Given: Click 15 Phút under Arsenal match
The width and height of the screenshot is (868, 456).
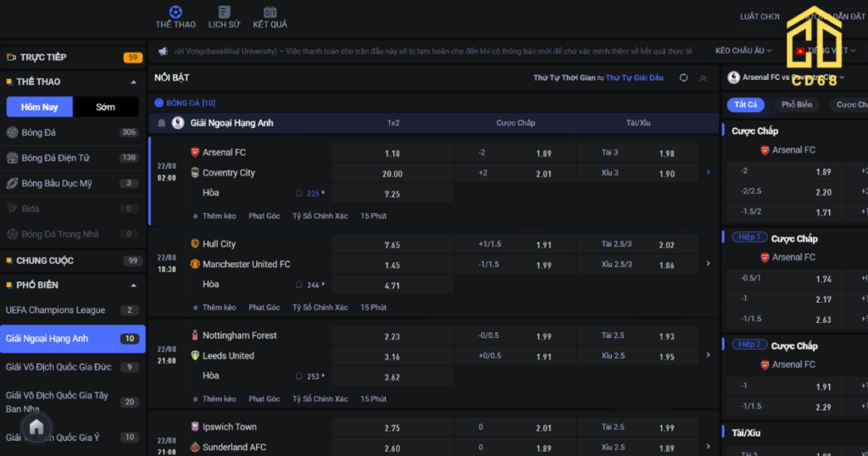Looking at the screenshot, I should 373,216.
